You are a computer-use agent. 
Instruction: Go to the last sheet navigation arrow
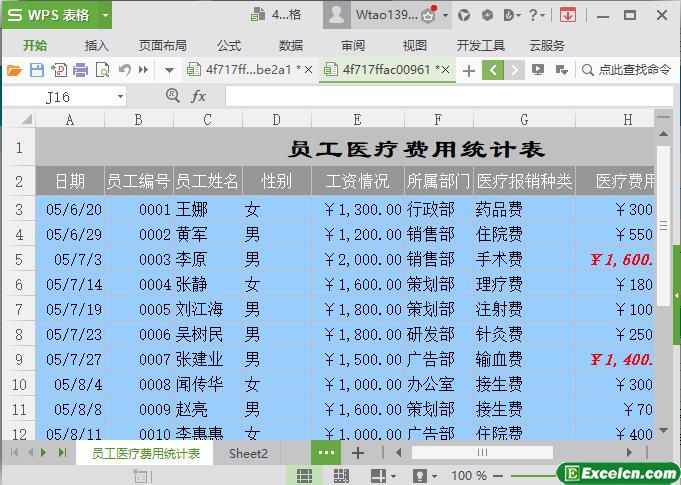tap(63, 453)
